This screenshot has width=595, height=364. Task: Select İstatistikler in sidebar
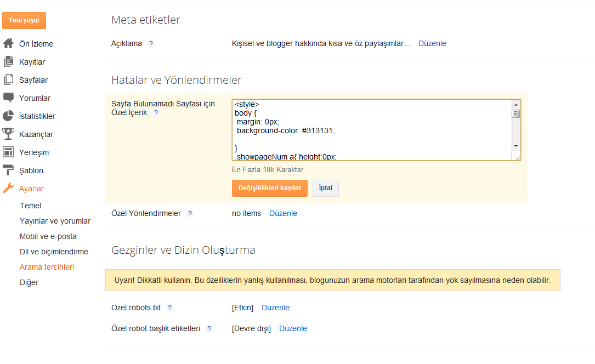pyautogui.click(x=37, y=116)
